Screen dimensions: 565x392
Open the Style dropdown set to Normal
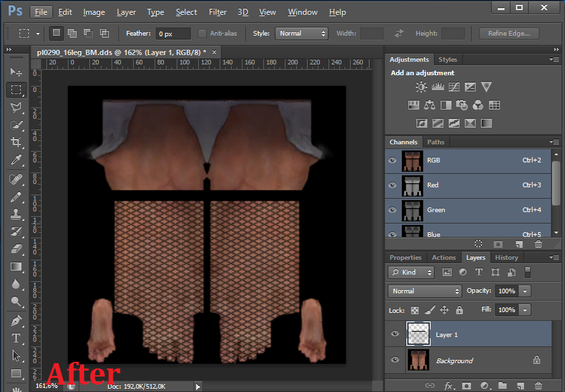point(300,34)
